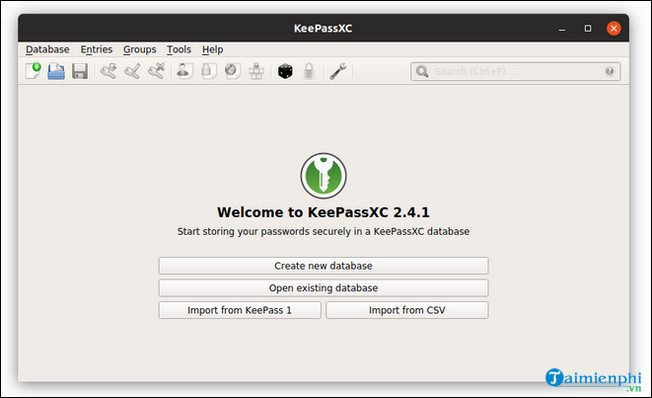
Task: Open the Entries menu
Action: click(96, 49)
